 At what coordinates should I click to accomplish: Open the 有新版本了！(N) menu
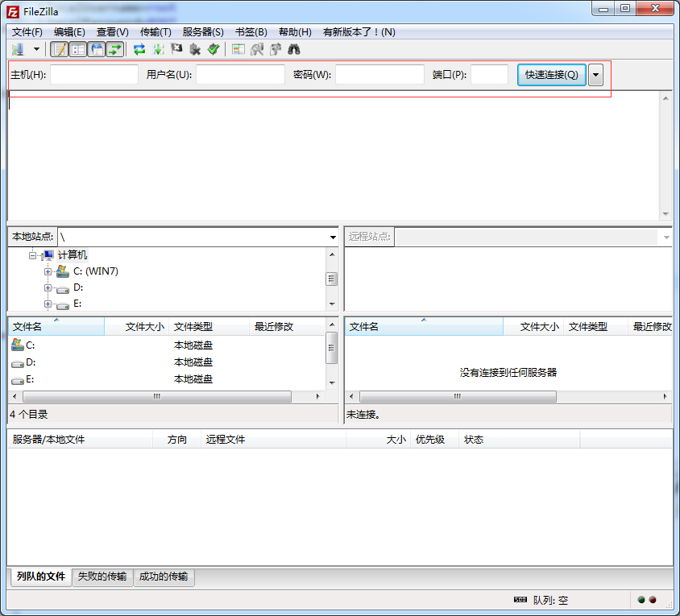[359, 32]
